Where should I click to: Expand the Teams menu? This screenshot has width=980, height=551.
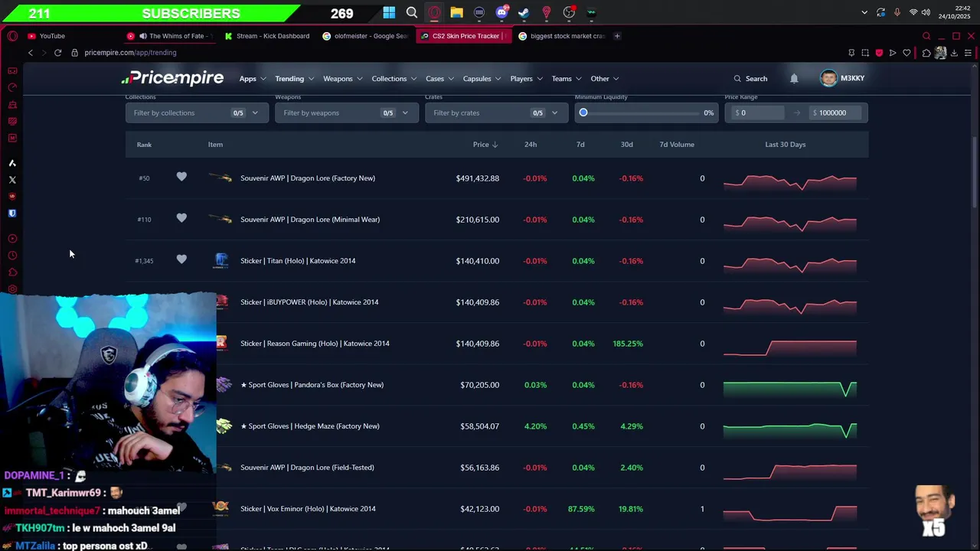(x=567, y=78)
